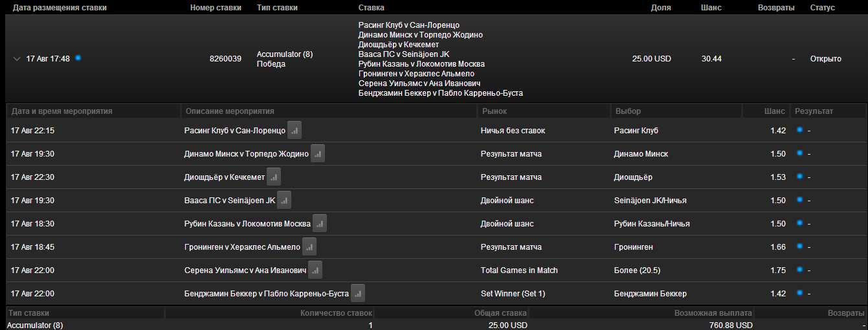
Task: Click the 30.44 total odds value
Action: (711, 59)
